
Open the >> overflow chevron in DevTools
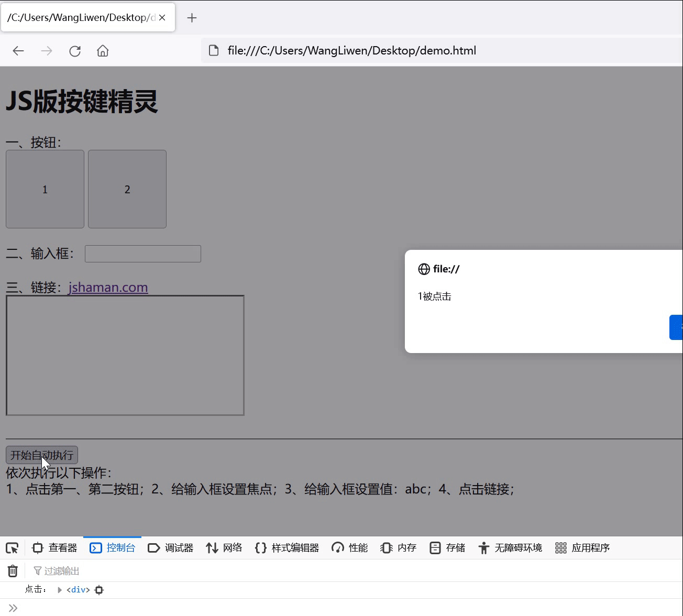(12, 608)
